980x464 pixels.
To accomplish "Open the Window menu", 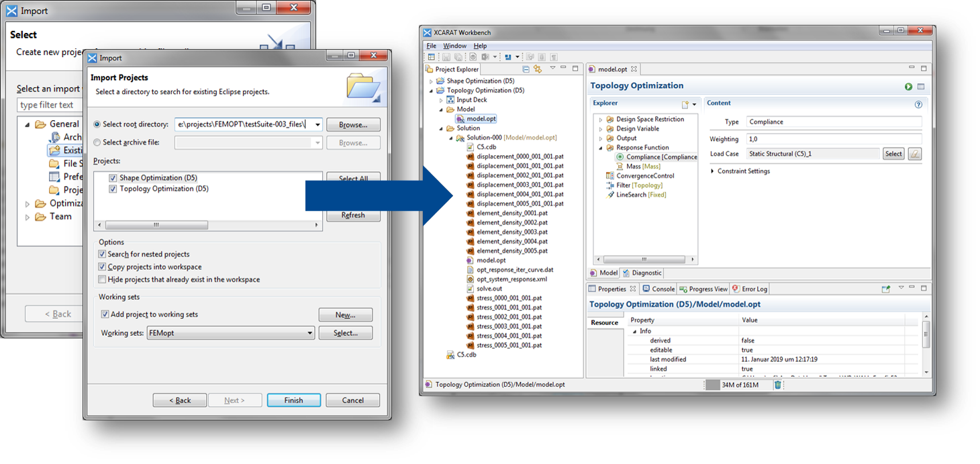I will pyautogui.click(x=455, y=46).
